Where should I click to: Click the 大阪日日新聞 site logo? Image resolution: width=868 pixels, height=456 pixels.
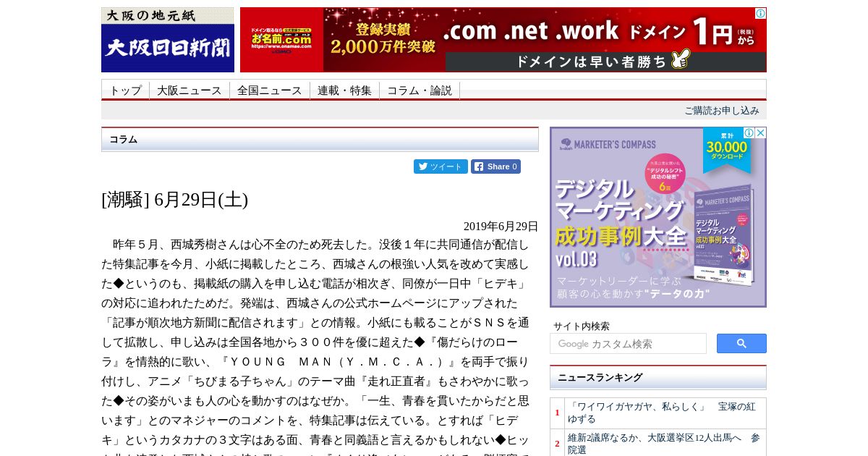point(168,40)
